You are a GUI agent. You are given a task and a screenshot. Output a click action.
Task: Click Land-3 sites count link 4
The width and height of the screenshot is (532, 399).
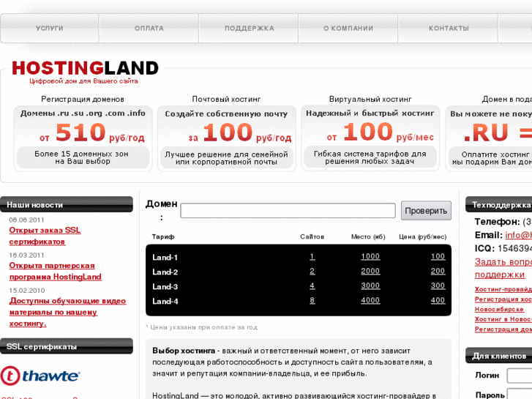click(312, 286)
